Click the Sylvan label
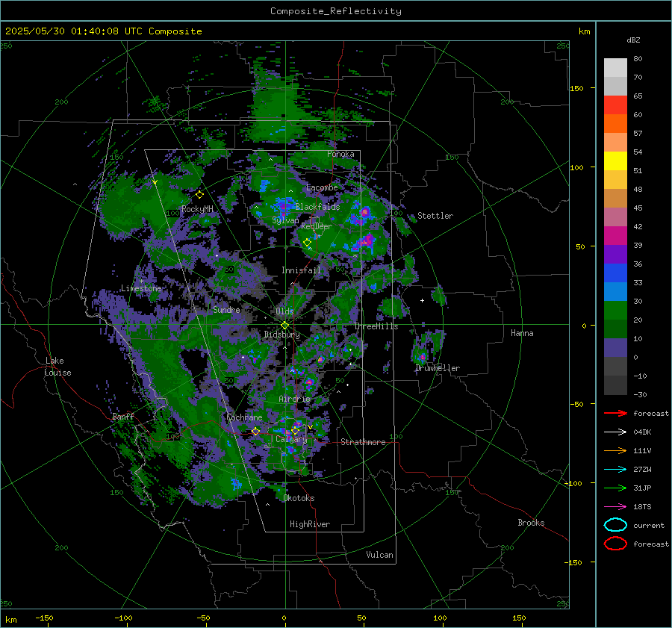 [285, 220]
